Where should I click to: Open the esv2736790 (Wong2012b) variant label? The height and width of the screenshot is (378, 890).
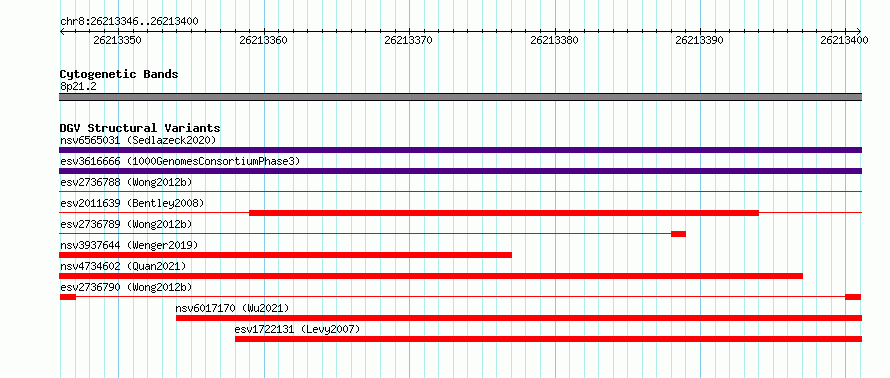click(x=126, y=287)
